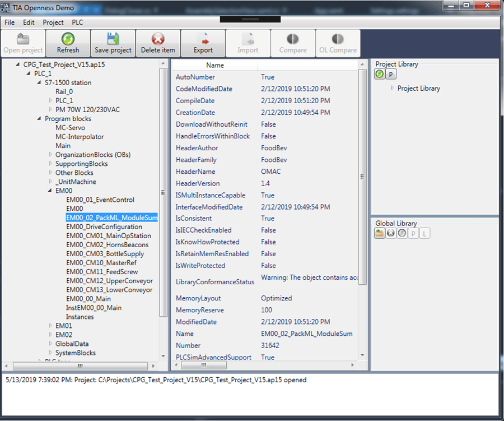Image resolution: width=504 pixels, height=421 pixels.
Task: Select EM00_CM03_BottleSupply block
Action: [x=105, y=253]
